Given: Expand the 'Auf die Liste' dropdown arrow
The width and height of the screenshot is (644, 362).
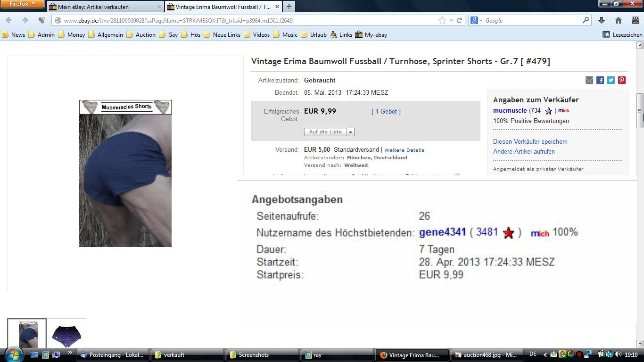Looking at the screenshot, I should coord(350,132).
